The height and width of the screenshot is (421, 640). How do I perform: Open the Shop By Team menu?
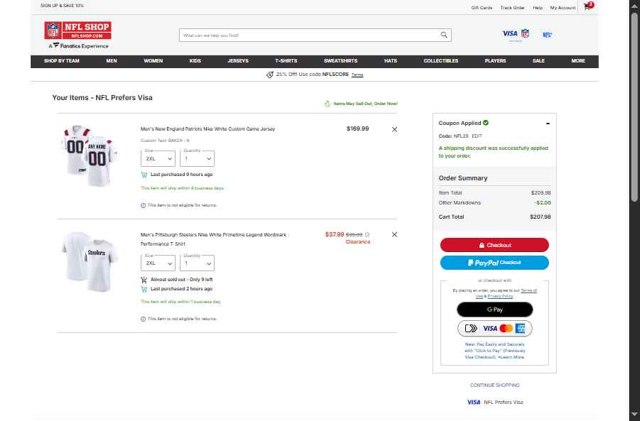[x=62, y=61]
